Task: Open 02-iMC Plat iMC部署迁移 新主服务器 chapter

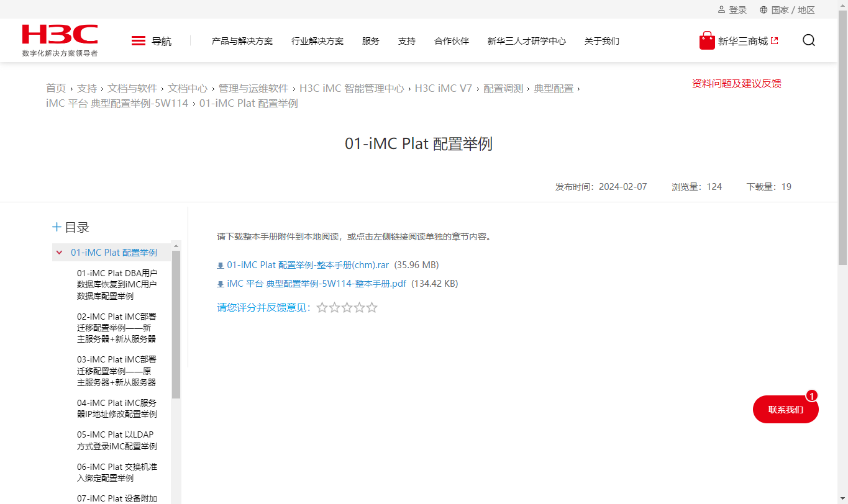Action: (117, 328)
